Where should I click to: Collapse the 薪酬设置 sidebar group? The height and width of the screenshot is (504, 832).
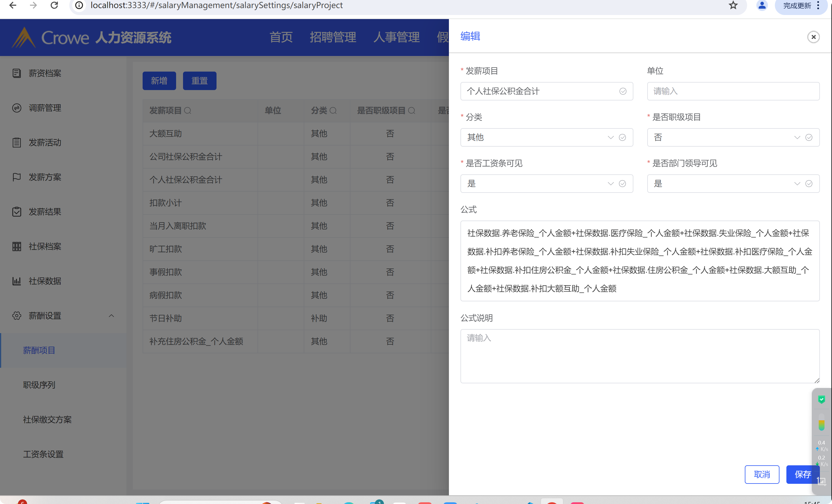[x=111, y=316]
